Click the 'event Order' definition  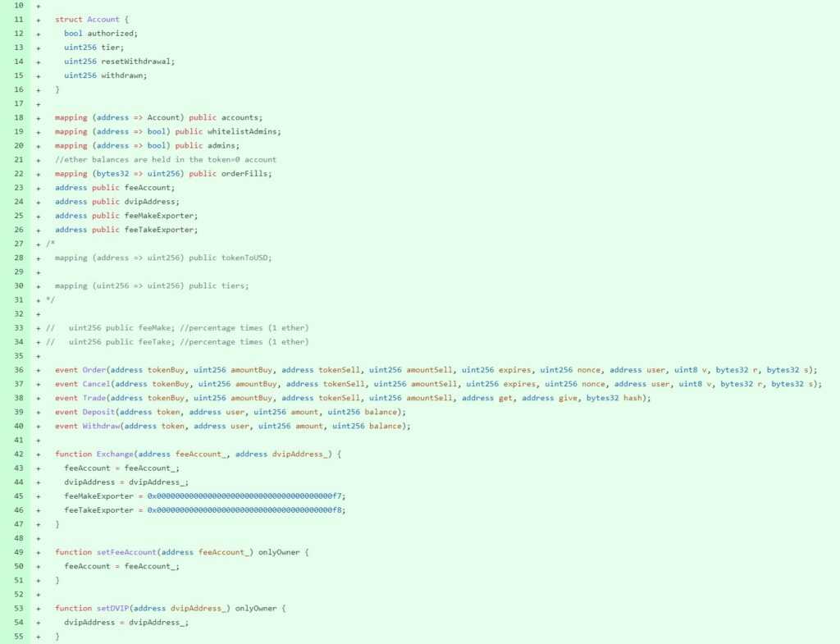coord(80,370)
